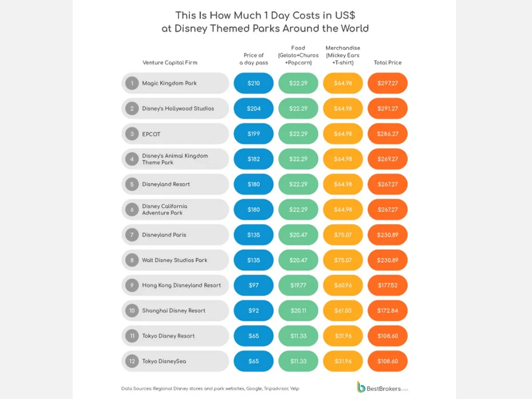
Task: Click the number 9 circle badge
Action: 132,285
